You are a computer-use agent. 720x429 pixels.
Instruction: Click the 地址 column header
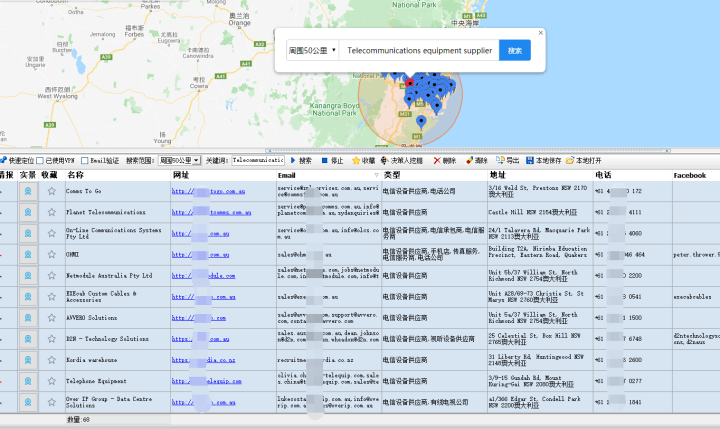(497, 175)
